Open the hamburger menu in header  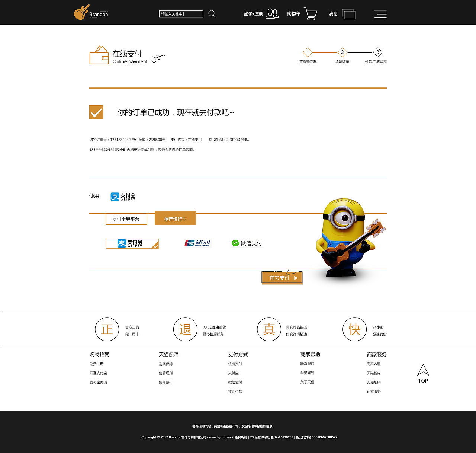point(380,14)
